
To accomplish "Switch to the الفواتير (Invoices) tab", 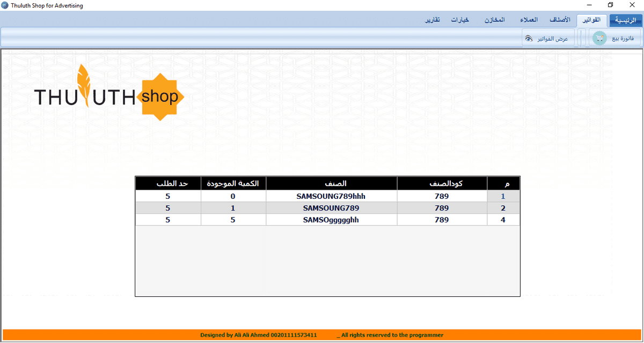I will (592, 20).
